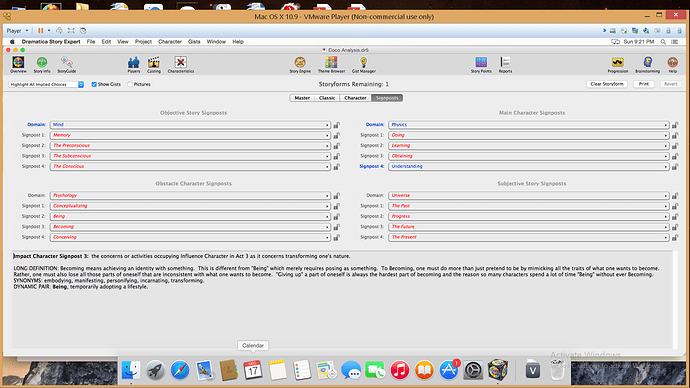The image size is (690, 388).
Task: Open the Story Info icon
Action: tap(42, 64)
